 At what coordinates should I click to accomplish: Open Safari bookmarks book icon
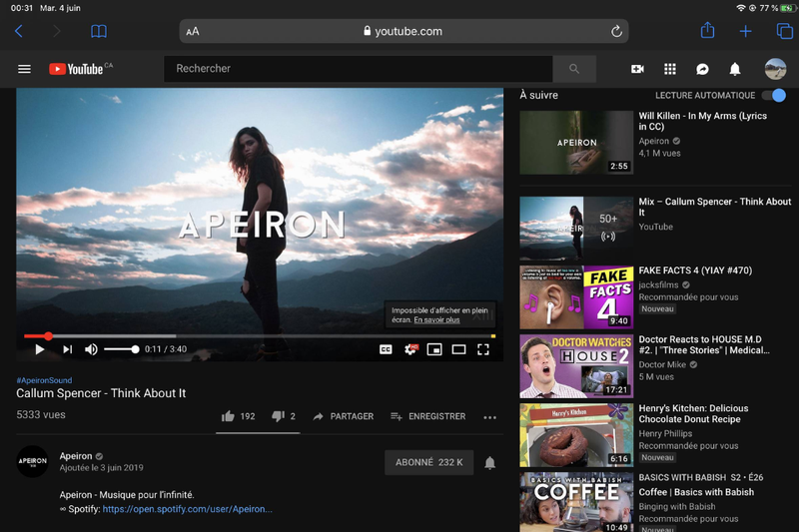point(98,32)
